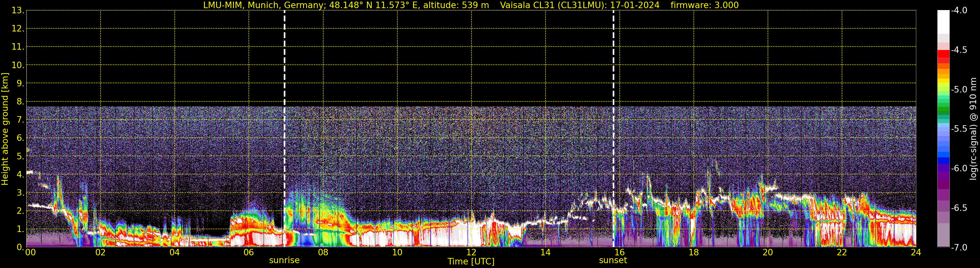Click the colorbar tick label '-6.5'
Viewport: 980px width, 268px height.
coord(959,208)
